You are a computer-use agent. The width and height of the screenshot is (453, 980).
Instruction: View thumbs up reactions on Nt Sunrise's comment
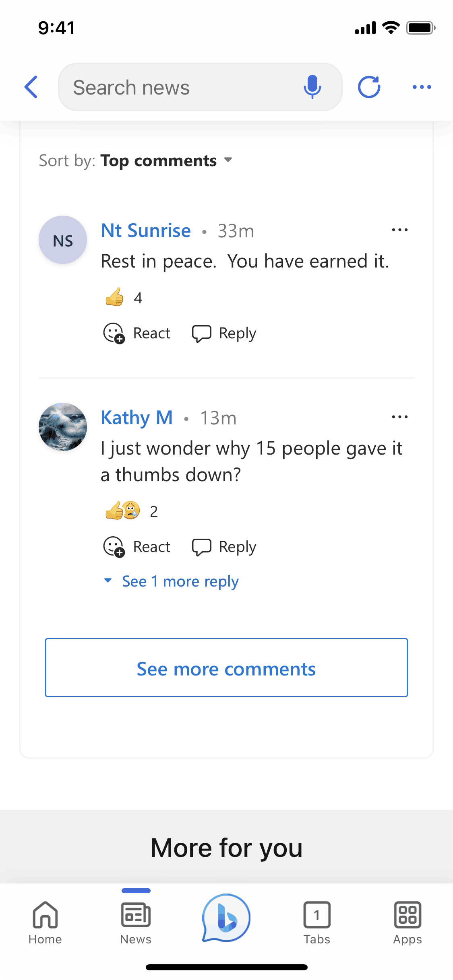(x=122, y=297)
